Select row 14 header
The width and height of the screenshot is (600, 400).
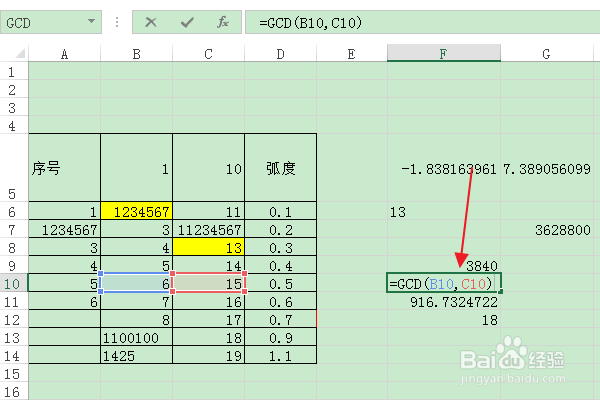coord(14,356)
